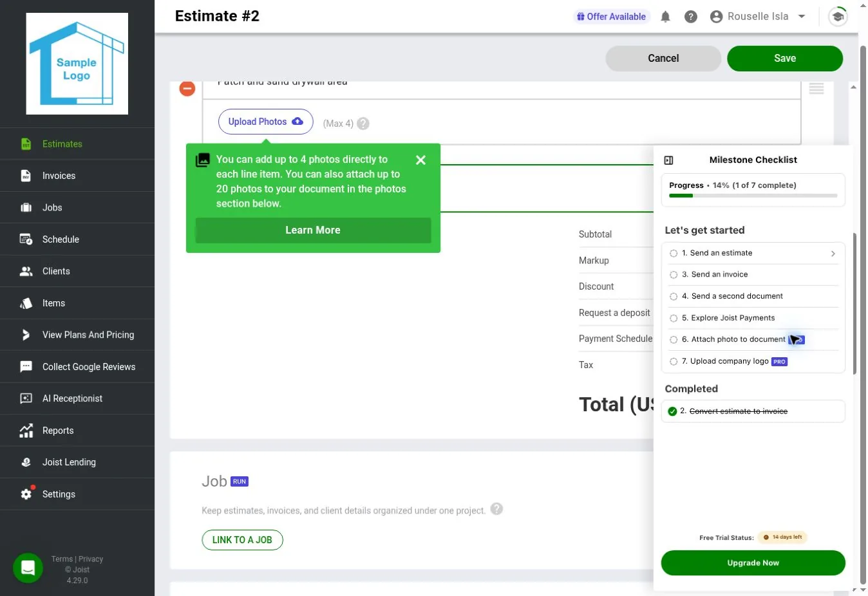Click the View Plans arrow icon

[x=26, y=335]
